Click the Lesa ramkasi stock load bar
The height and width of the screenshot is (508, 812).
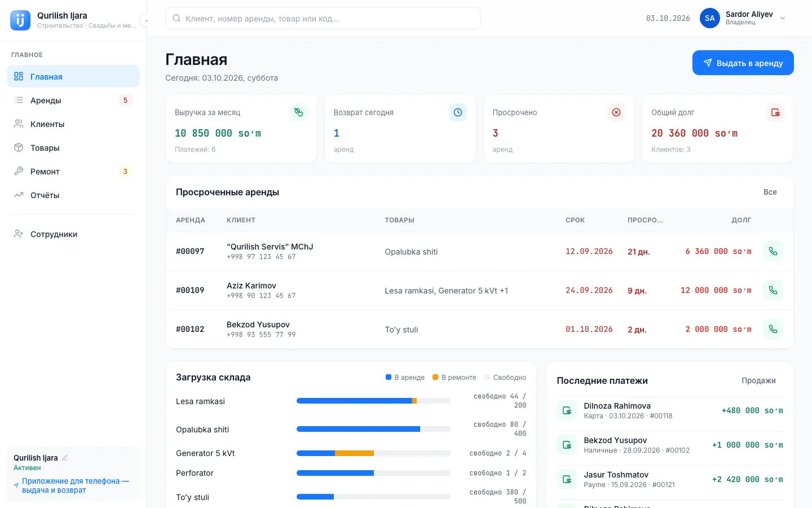pyautogui.click(x=373, y=401)
